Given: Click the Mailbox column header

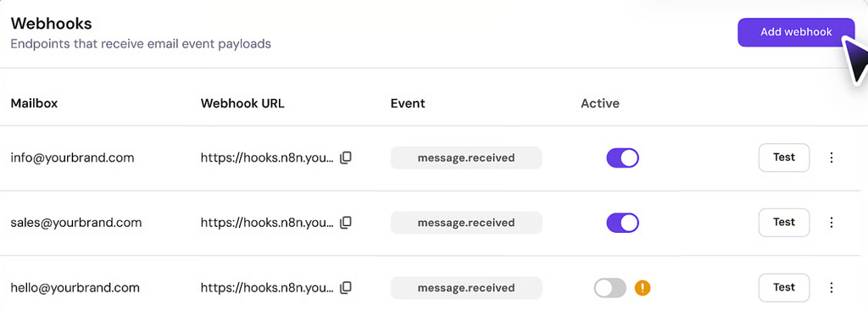Looking at the screenshot, I should [34, 103].
